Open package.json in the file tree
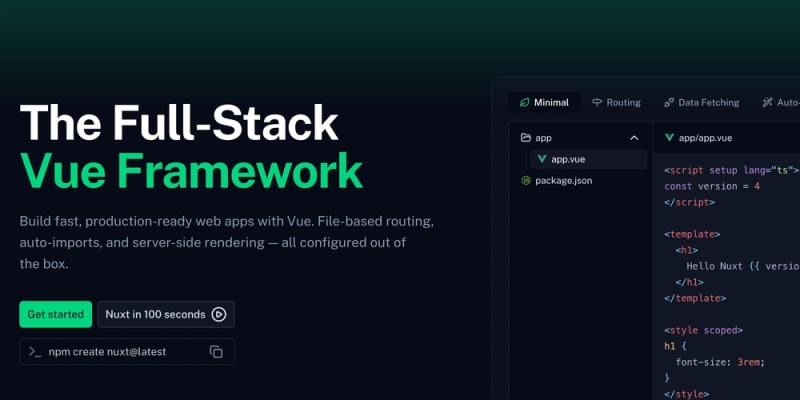The width and height of the screenshot is (800, 400). (566, 180)
